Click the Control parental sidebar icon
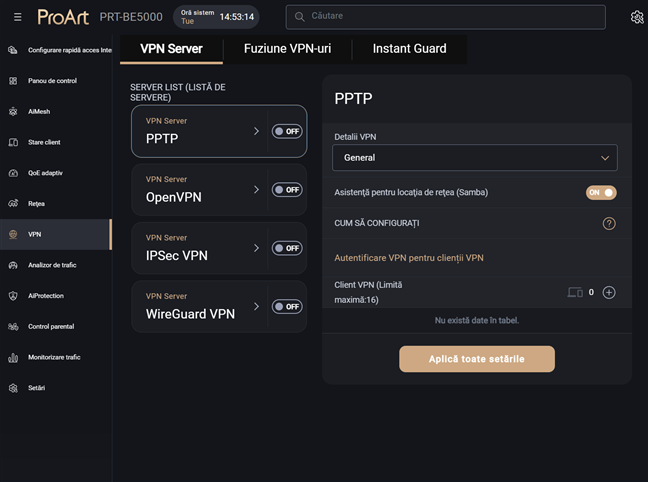 [x=13, y=327]
